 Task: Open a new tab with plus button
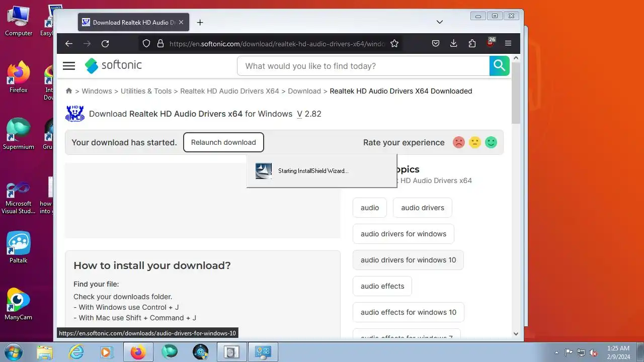(200, 22)
